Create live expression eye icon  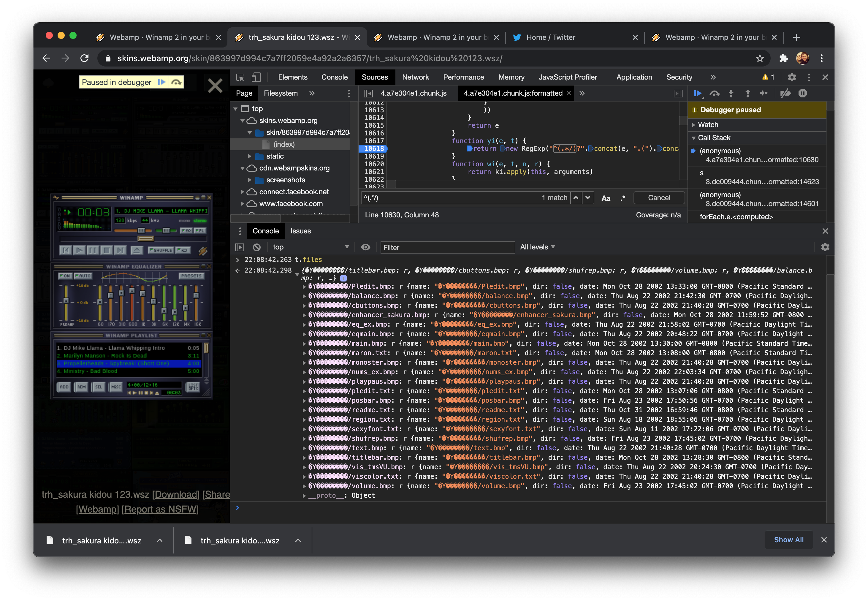pyautogui.click(x=365, y=247)
